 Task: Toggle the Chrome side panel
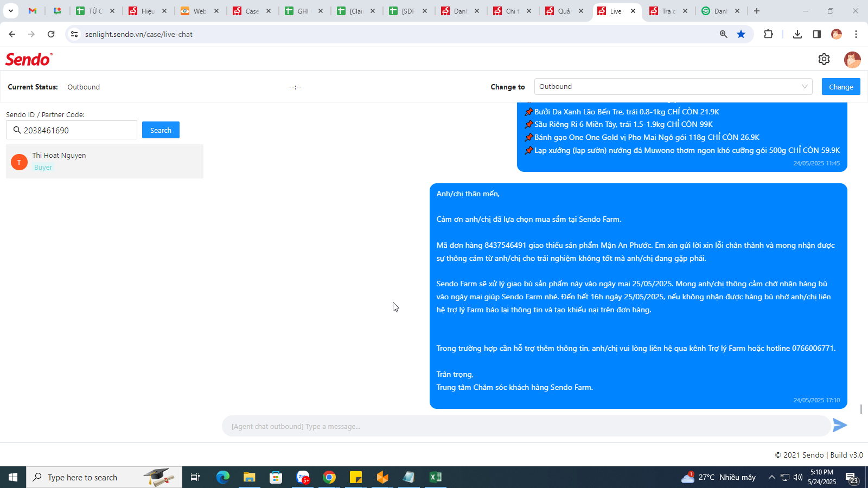pyautogui.click(x=817, y=34)
